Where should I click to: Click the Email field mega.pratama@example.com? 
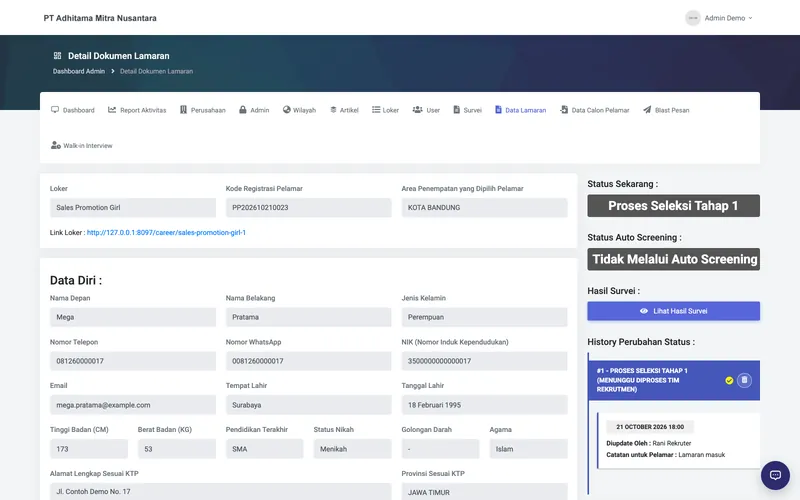point(133,405)
